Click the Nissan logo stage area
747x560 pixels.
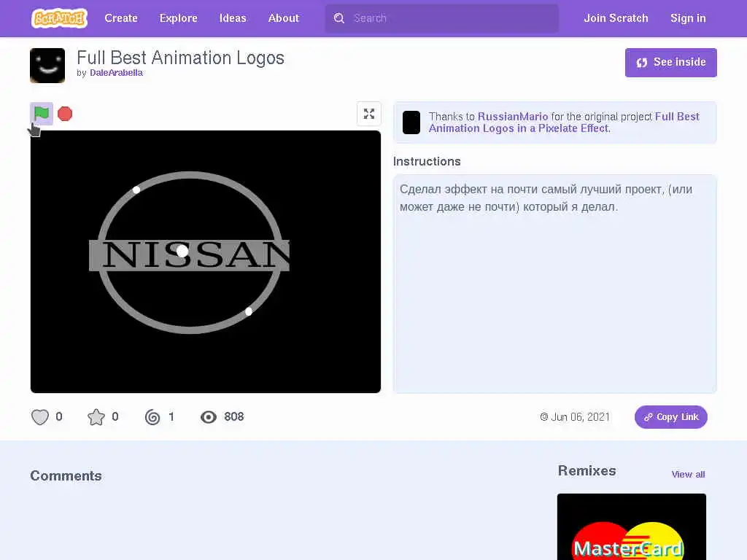(205, 262)
